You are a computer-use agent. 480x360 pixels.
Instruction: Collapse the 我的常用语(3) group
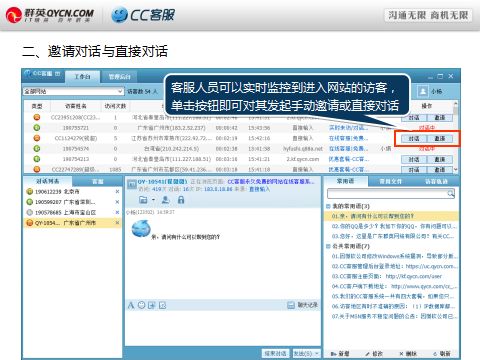[328, 206]
